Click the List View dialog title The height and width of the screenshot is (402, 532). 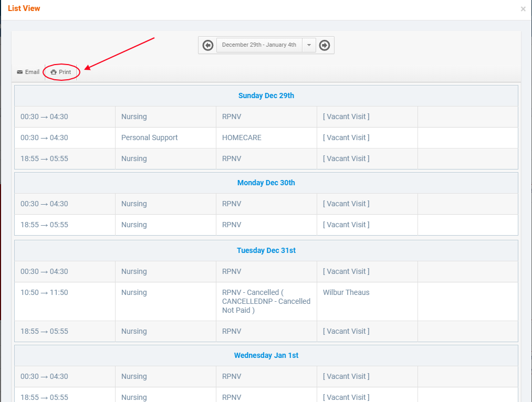24,8
